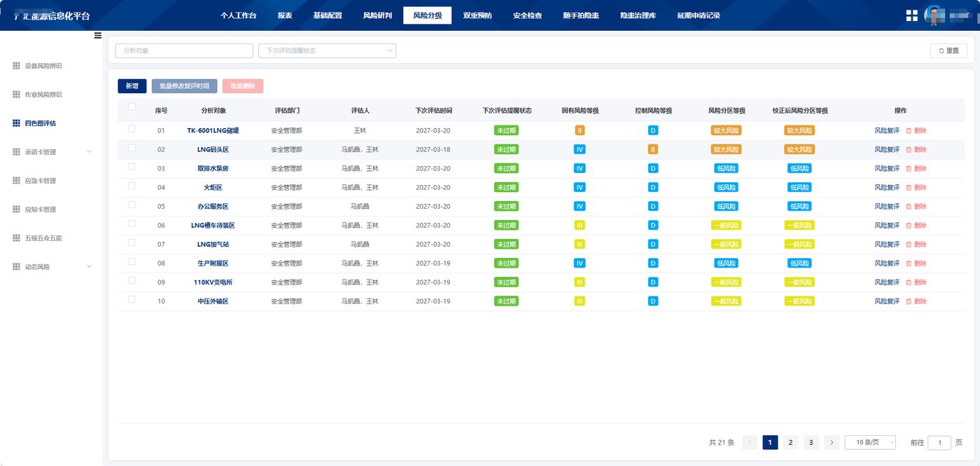
Task: Click the 重置 reset button
Action: [x=948, y=50]
